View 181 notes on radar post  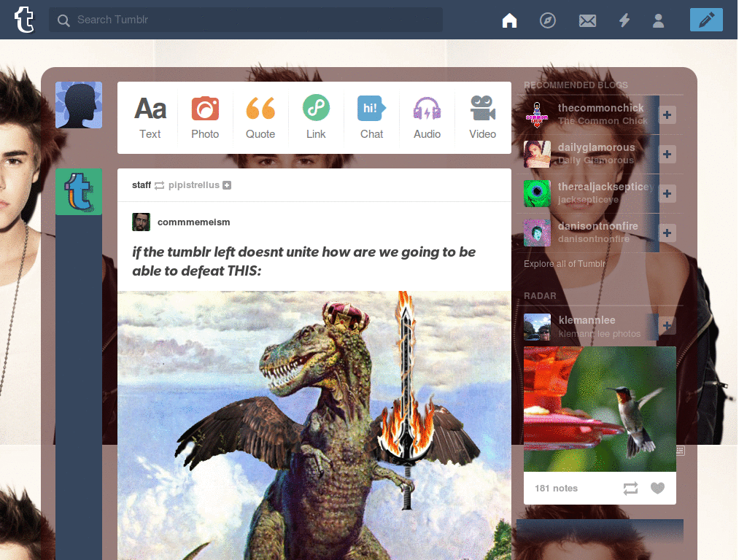click(x=556, y=488)
